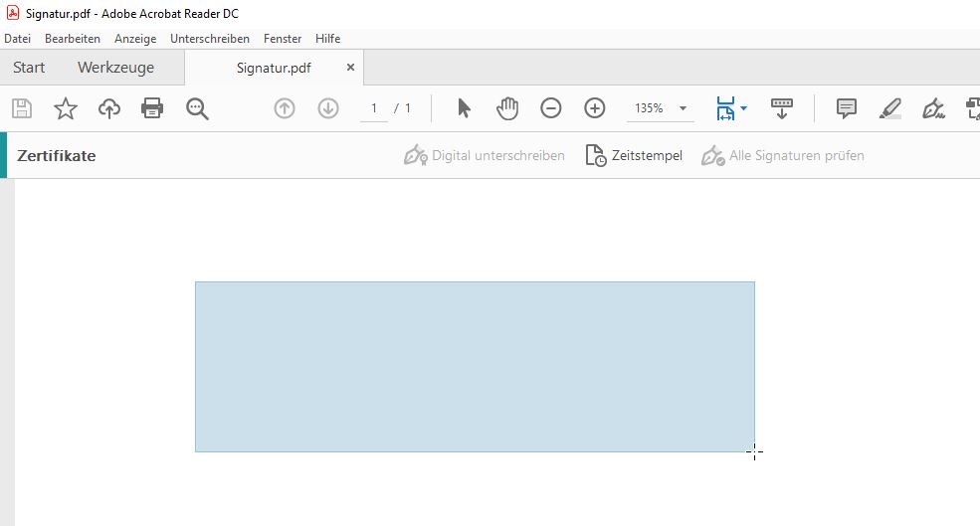Expand the fit page options arrow

pos(744,108)
